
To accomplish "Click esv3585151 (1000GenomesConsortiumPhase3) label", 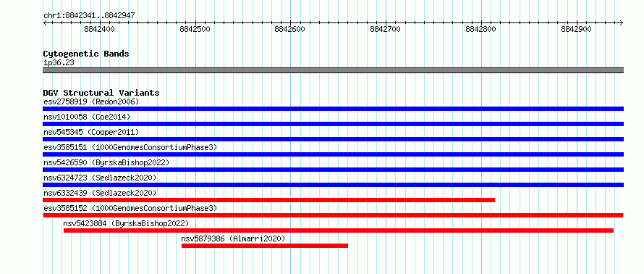I will pyautogui.click(x=130, y=147).
